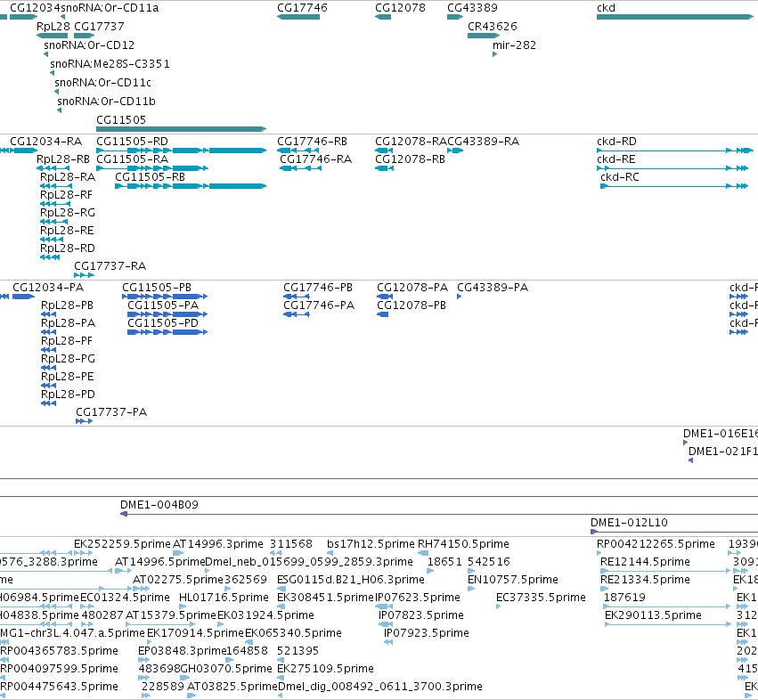Viewport: 758px width, 700px height.
Task: Click the CG17737-RA transcript glyph
Action: click(x=84, y=275)
